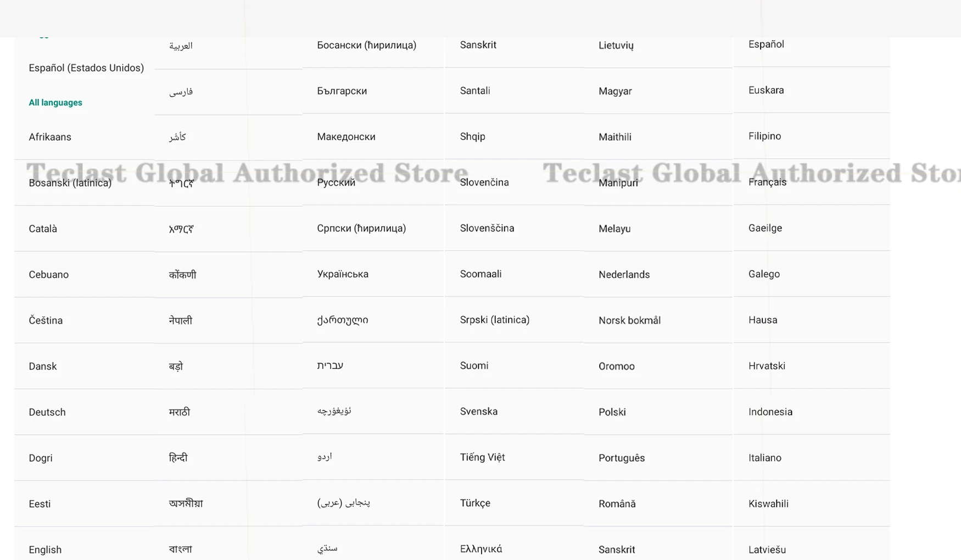
Task: Choose Українська language
Action: (343, 274)
